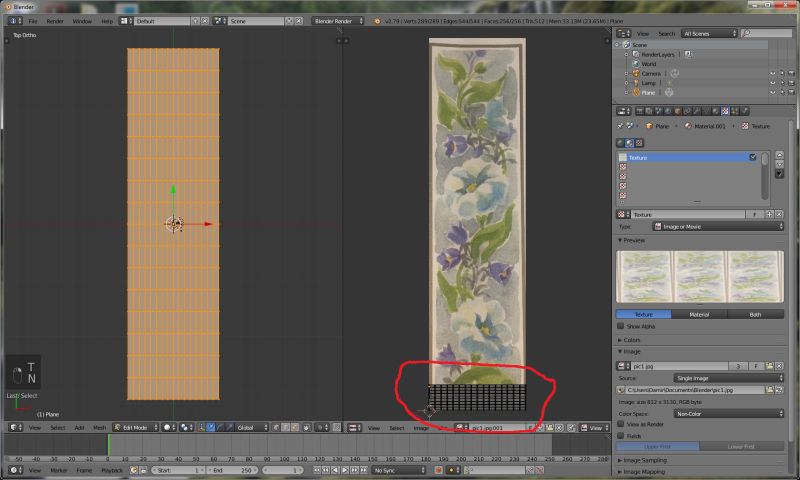This screenshot has height=480, width=800.
Task: Open the Edit Mode selector dropdown
Action: [x=136, y=427]
